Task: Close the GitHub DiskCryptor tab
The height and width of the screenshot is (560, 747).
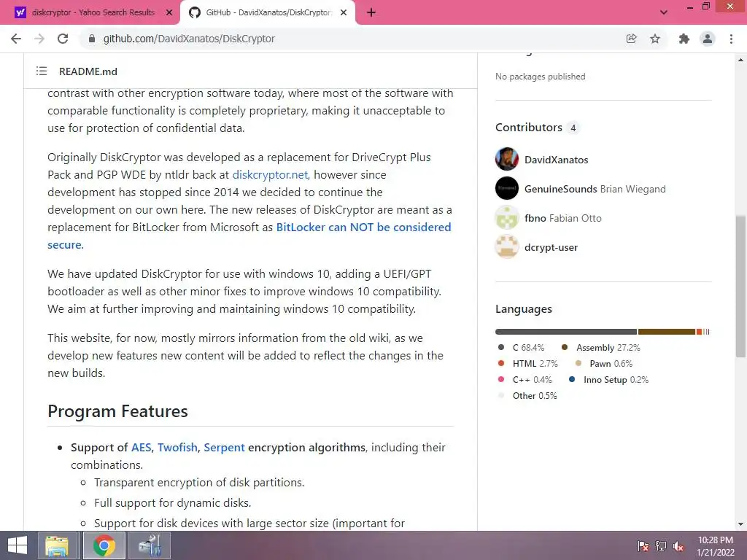Action: (344, 12)
